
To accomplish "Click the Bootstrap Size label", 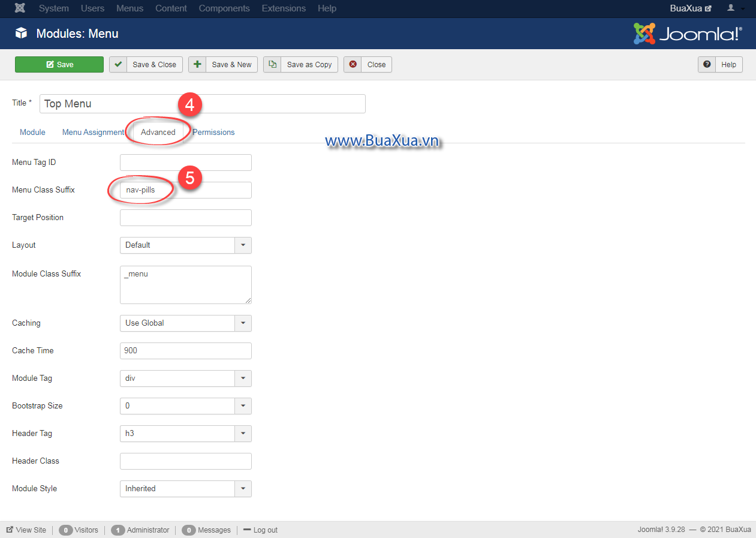I will [37, 405].
